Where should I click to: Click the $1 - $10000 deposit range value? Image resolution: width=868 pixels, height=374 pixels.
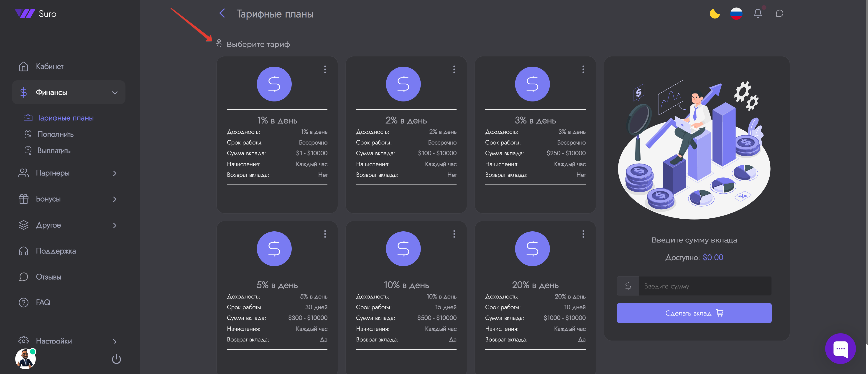311,153
